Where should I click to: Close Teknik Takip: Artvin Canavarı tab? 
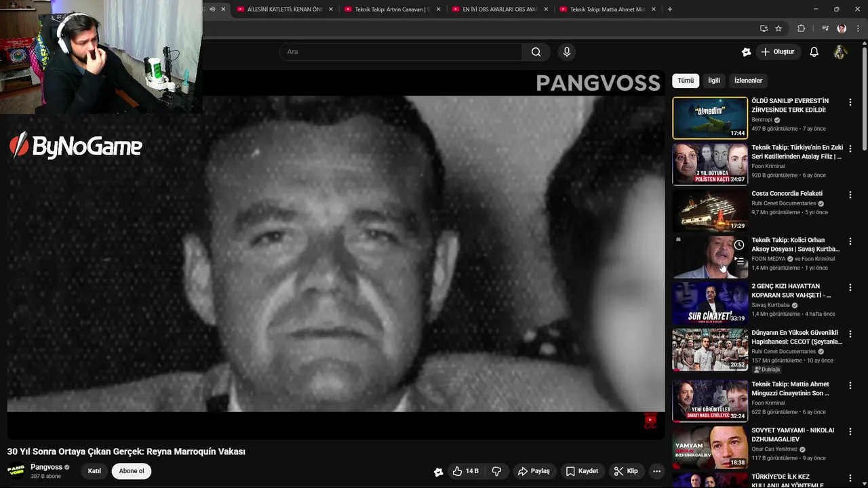click(438, 9)
